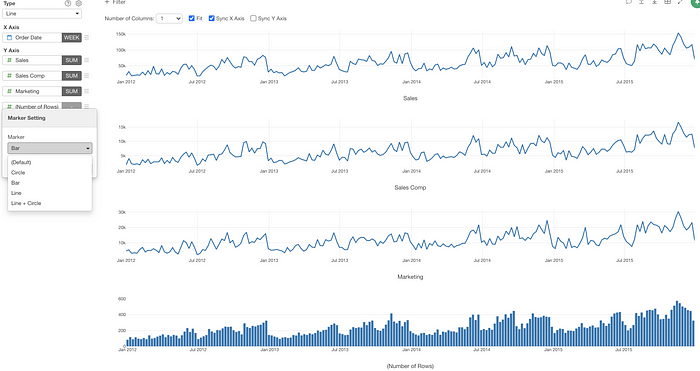Select the Sales Comp column field
The height and width of the screenshot is (371, 700).
pyautogui.click(x=32, y=76)
